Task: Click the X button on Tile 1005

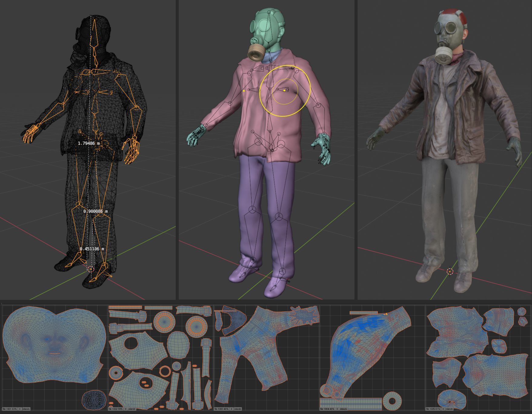Action: [x=444, y=409]
